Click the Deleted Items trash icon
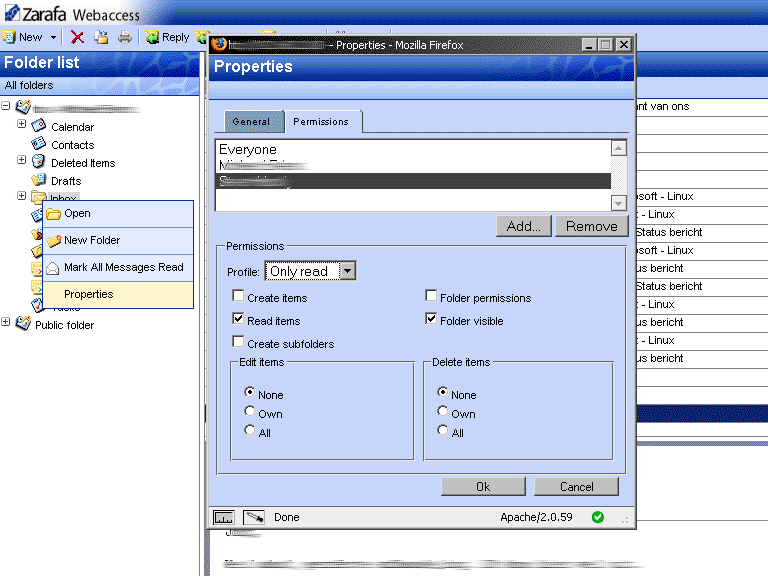 (x=39, y=162)
